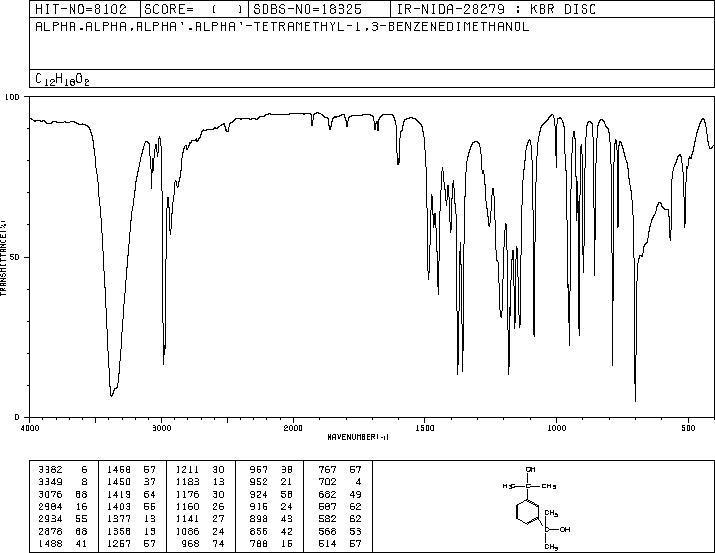Click peak table entry 1160
The height and width of the screenshot is (553, 715).
(187, 506)
